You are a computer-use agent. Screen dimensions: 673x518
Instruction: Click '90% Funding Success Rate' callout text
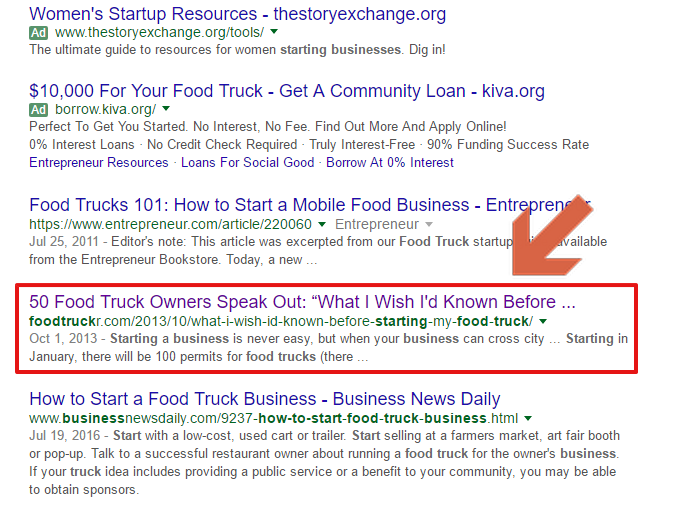click(508, 145)
